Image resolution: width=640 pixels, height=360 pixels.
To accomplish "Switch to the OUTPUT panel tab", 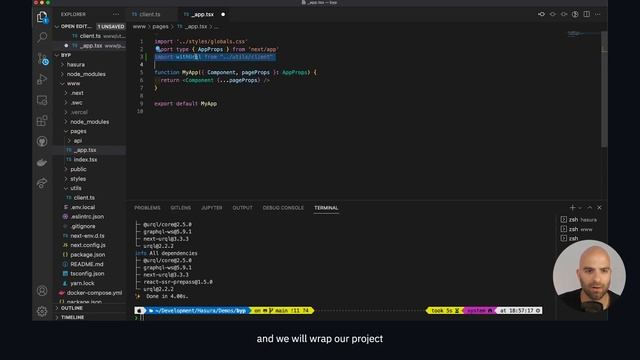I will click(x=242, y=208).
